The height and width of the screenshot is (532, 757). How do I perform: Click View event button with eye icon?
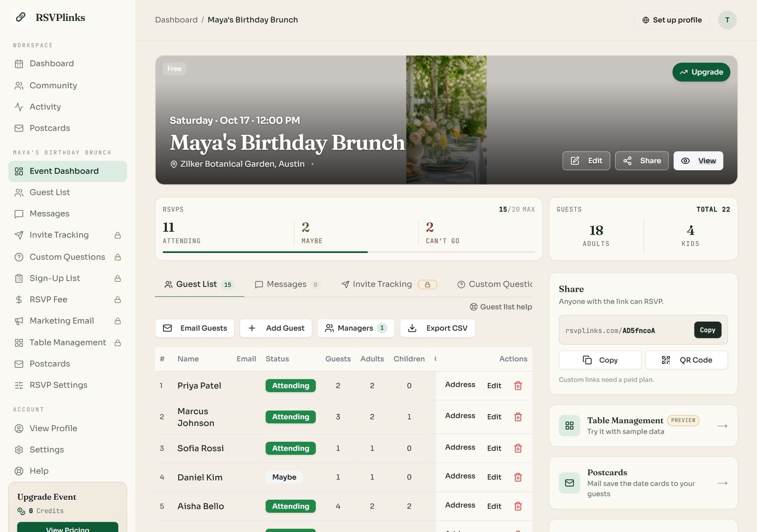point(698,161)
